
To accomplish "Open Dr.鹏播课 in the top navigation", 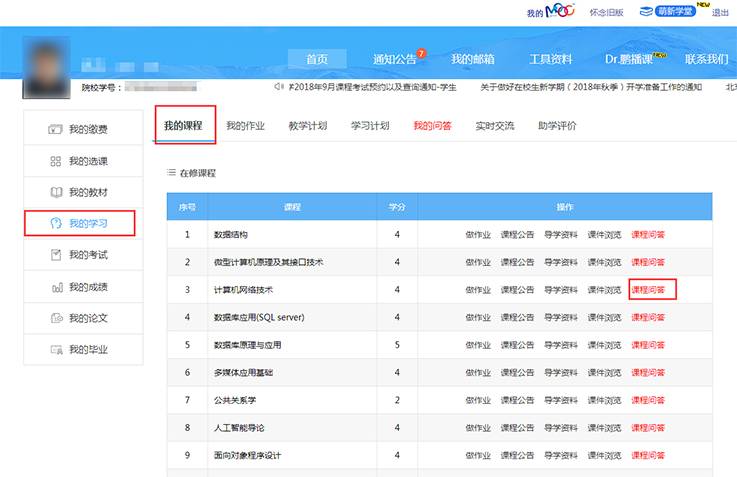I will [x=629, y=59].
